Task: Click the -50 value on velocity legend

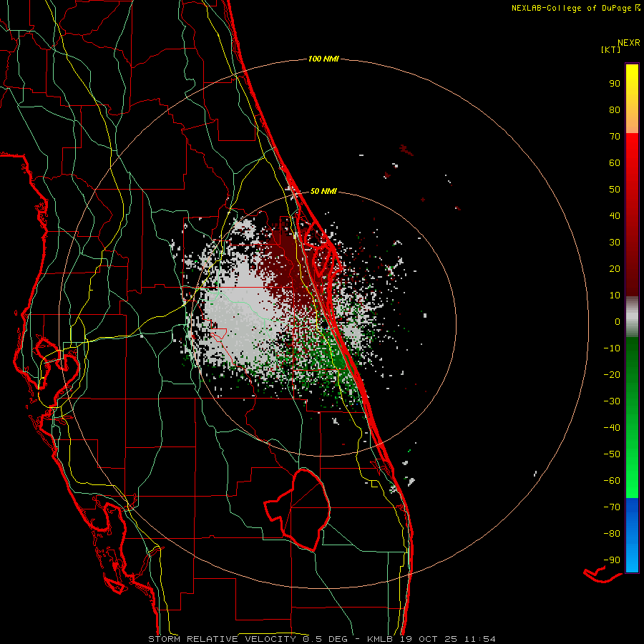Action: pyautogui.click(x=612, y=454)
